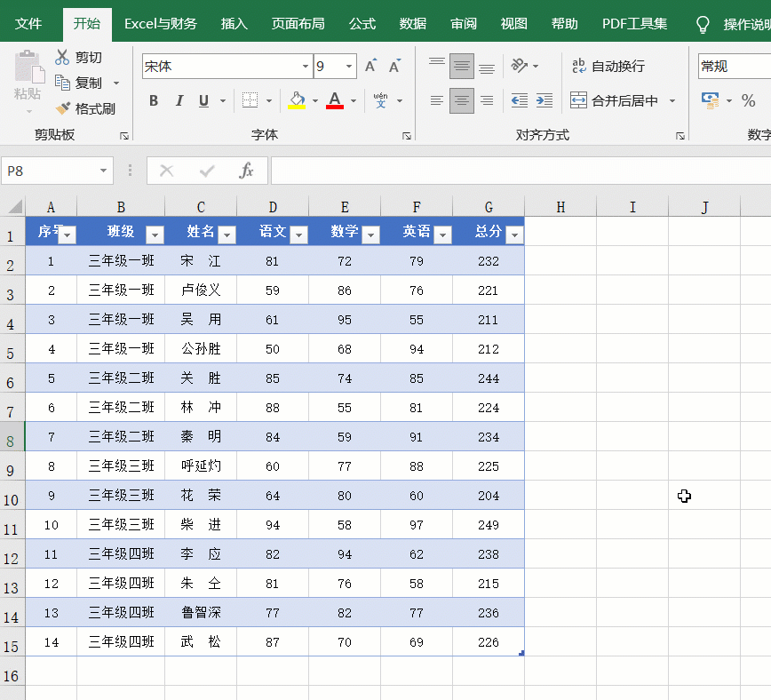Toggle bold formatting

(x=154, y=101)
